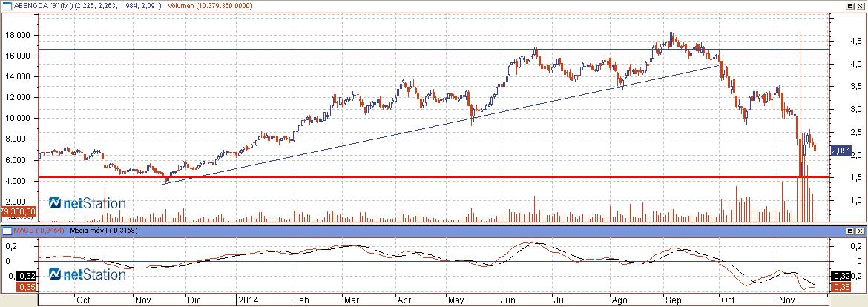Image resolution: width=868 pixels, height=307 pixels.
Task: Select the diagonal ascending trendline
Action: (440, 125)
